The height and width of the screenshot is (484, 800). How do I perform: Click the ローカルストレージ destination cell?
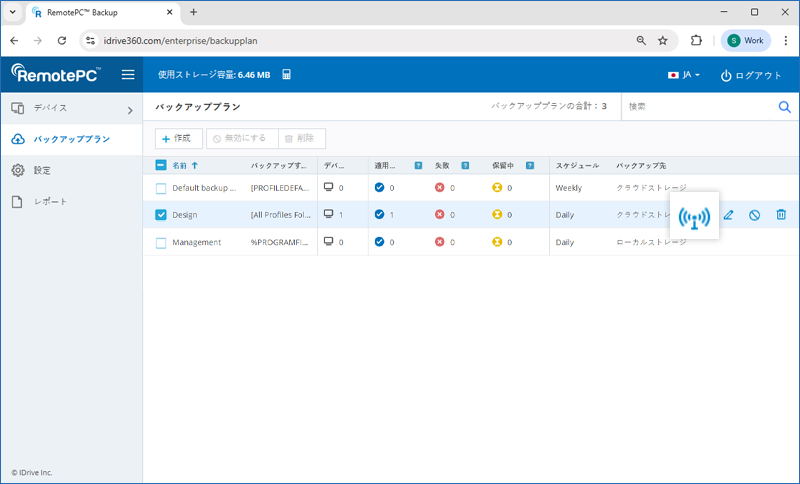pyautogui.click(x=651, y=242)
